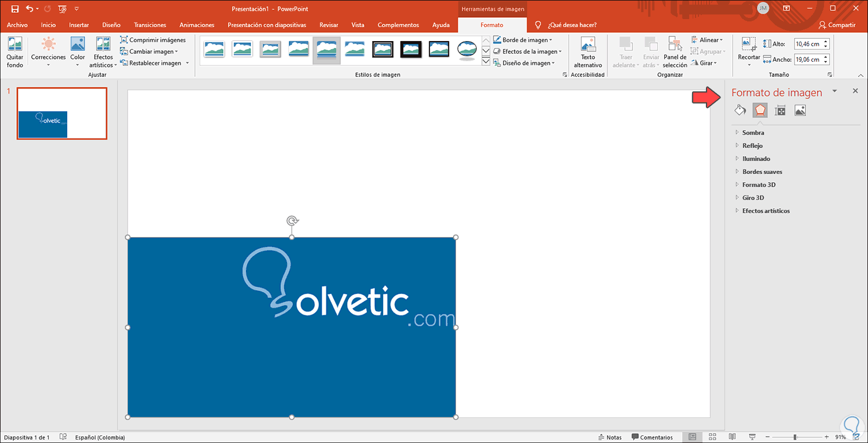The width and height of the screenshot is (868, 443).
Task: Start slideshow from Quick Access Toolbar
Action: (x=62, y=9)
